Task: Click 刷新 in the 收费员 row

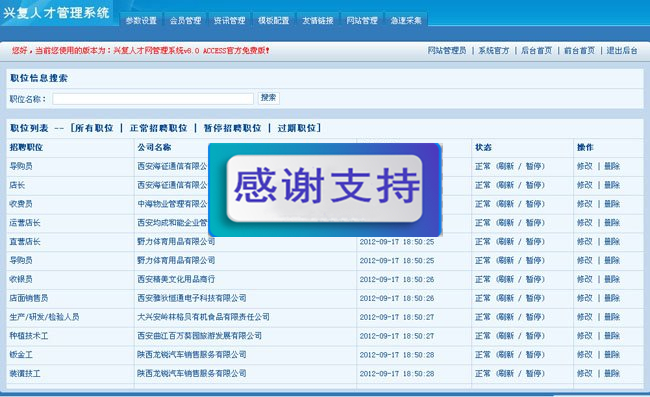Action: tap(507, 204)
